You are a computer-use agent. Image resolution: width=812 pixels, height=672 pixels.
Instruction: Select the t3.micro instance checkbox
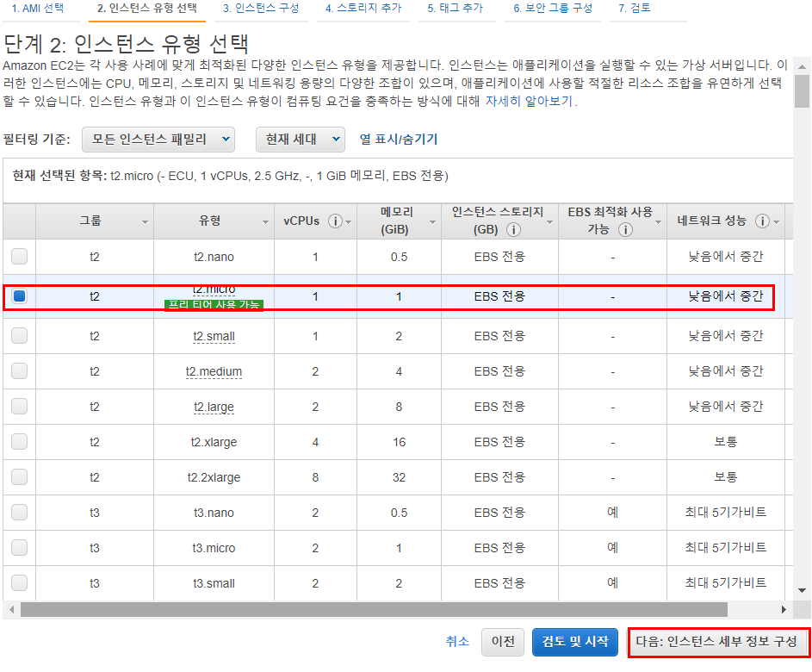coord(20,548)
